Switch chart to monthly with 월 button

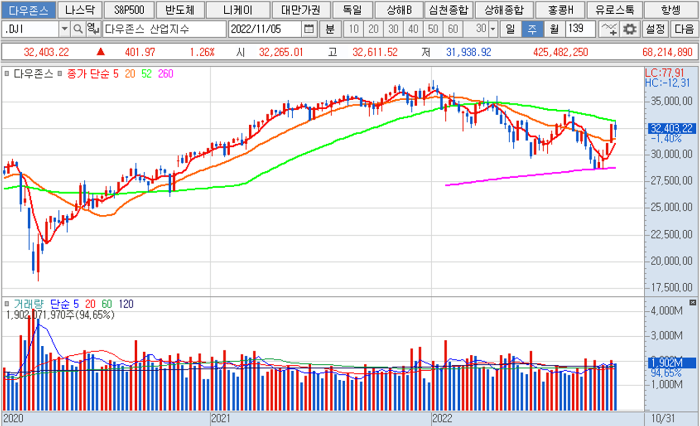pyautogui.click(x=554, y=29)
